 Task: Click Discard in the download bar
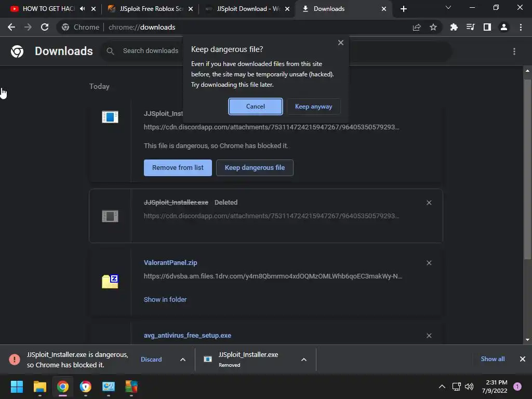click(151, 360)
